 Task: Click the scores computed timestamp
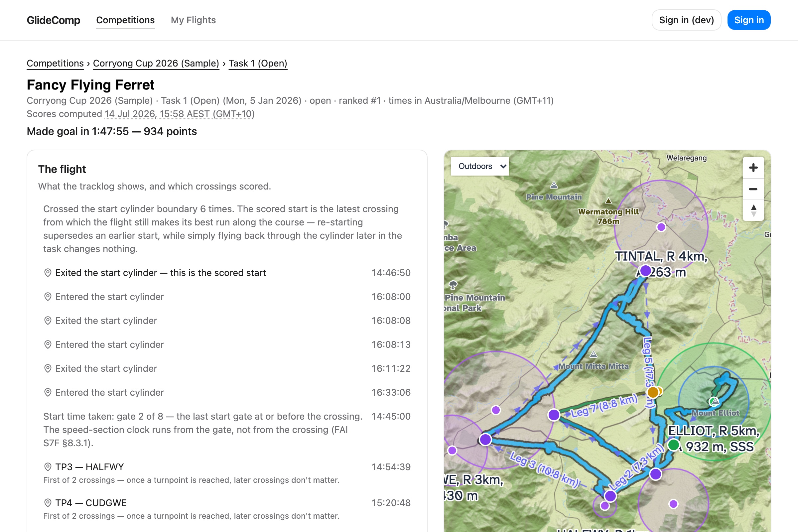[x=180, y=114]
